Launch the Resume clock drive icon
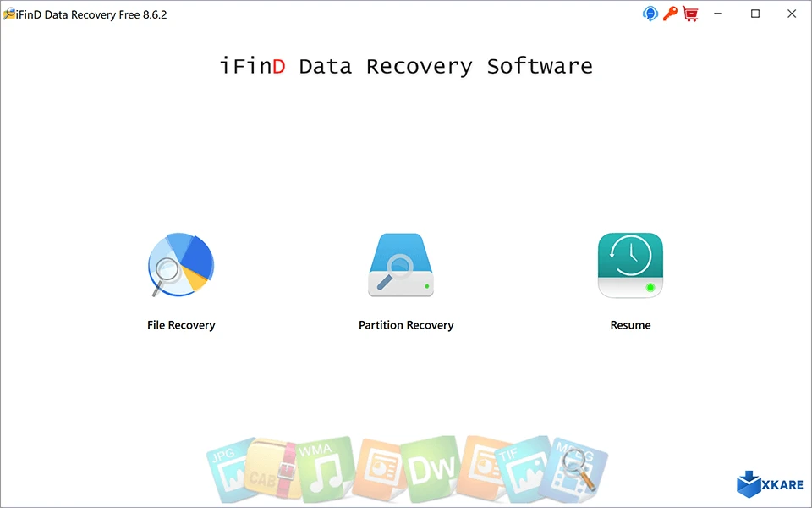 630,265
